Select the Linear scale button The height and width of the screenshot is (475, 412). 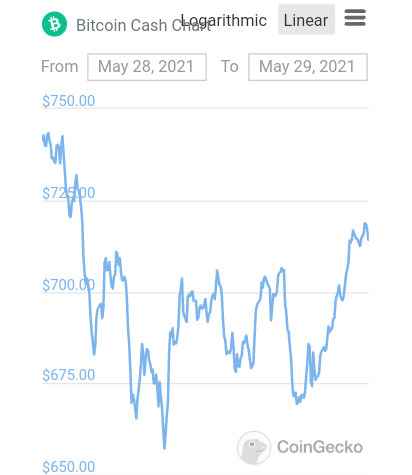(x=306, y=20)
